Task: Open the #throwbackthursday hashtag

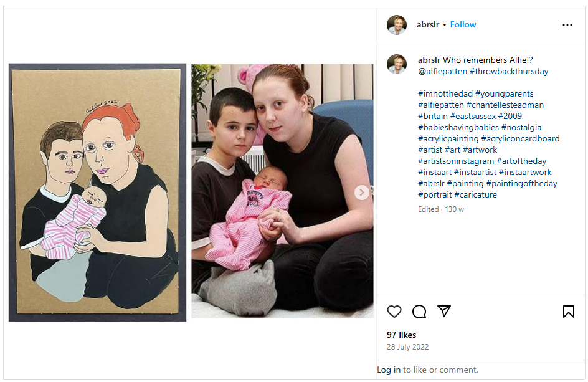Action: (509, 71)
